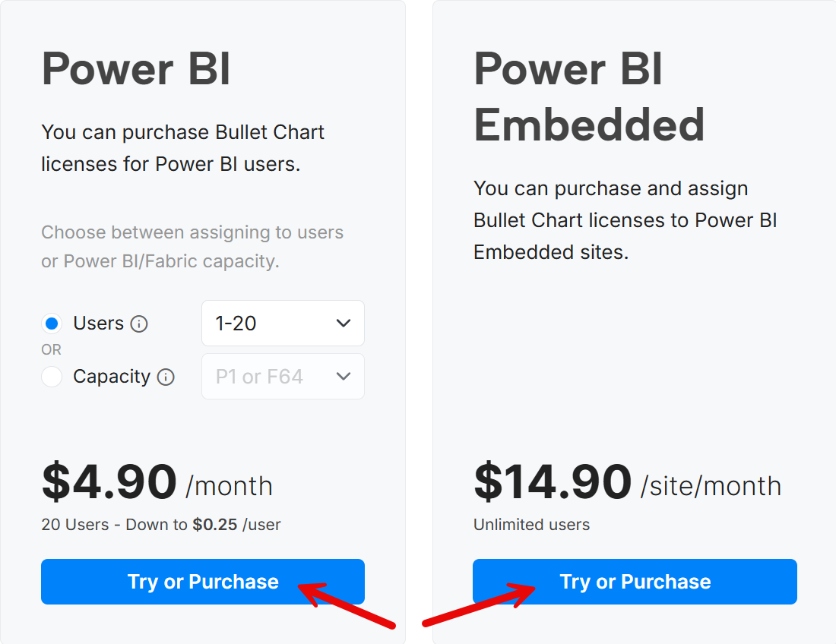The width and height of the screenshot is (836, 644).
Task: Click the Power BI card heading
Action: coord(136,68)
